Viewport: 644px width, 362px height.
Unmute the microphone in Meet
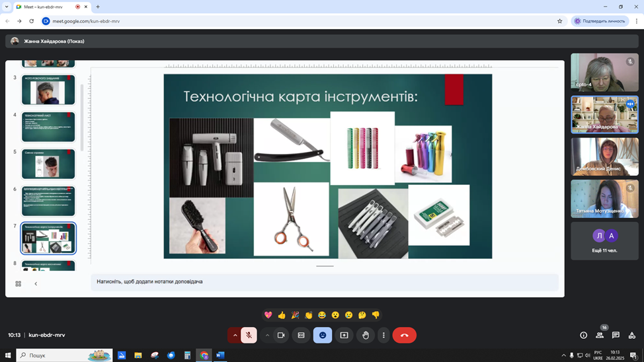[x=249, y=335]
